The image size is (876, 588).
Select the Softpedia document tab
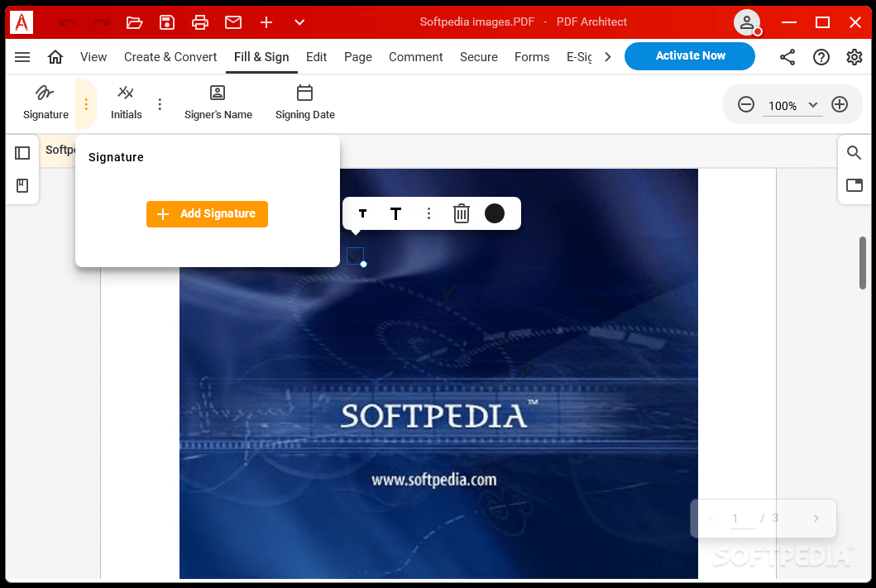(59, 151)
